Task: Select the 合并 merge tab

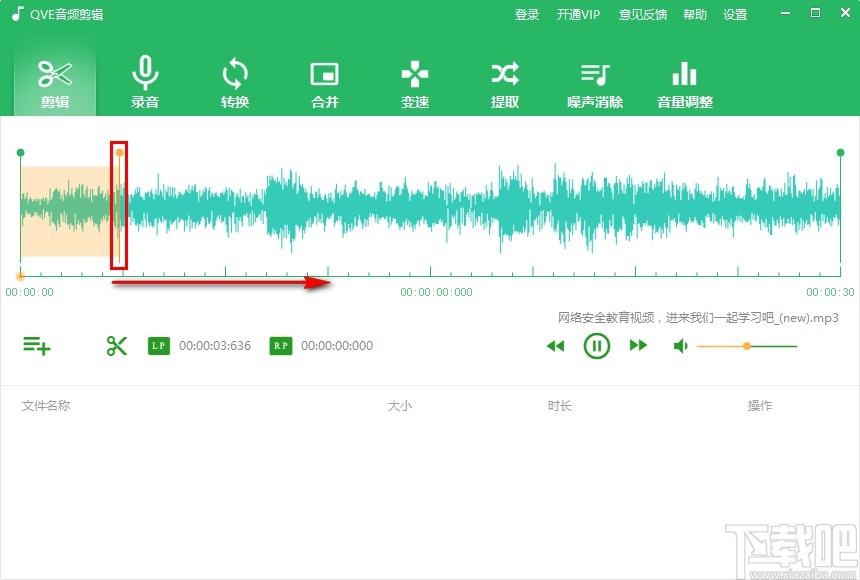Action: coord(325,85)
